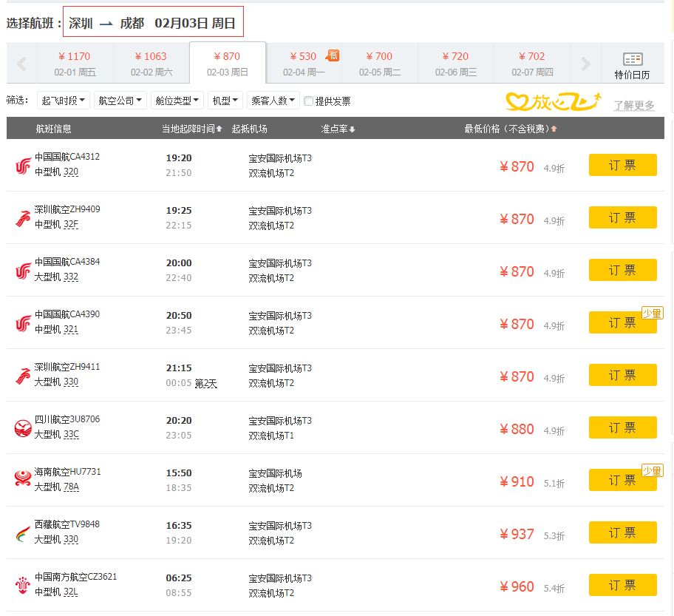Select the 02-05 周二 ¥700 date tab

(x=380, y=64)
